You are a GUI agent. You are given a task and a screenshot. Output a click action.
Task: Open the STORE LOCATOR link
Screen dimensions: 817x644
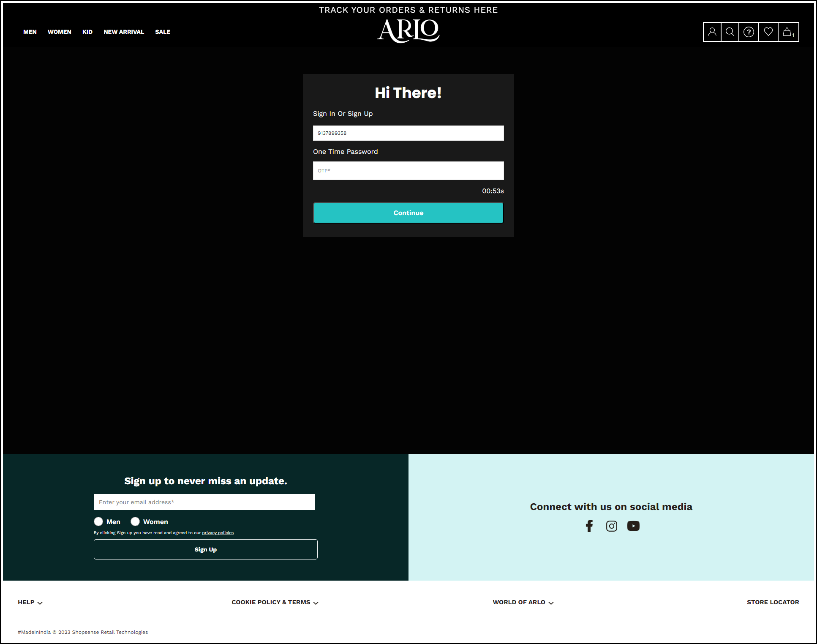[x=773, y=602]
